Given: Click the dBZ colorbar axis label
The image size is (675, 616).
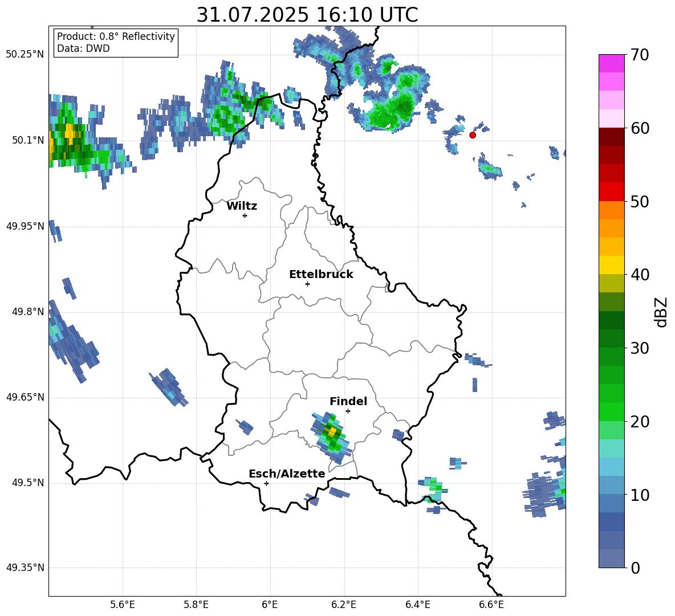Looking at the screenshot, I should (x=662, y=312).
